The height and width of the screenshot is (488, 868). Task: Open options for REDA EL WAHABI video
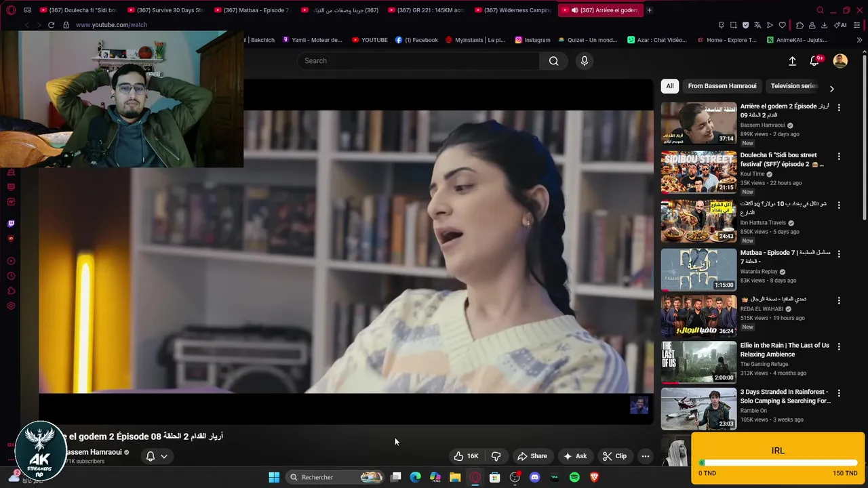point(839,300)
